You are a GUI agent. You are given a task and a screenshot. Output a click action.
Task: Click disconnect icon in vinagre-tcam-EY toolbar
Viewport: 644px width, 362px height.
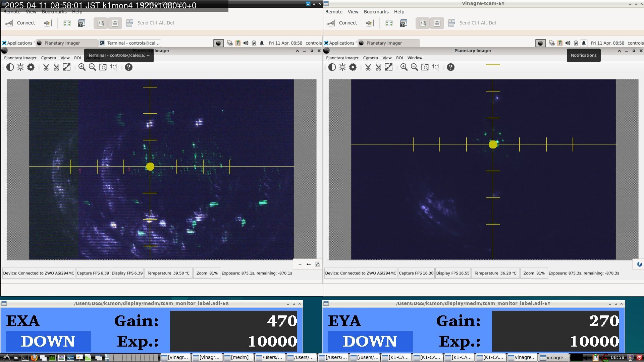[369, 23]
